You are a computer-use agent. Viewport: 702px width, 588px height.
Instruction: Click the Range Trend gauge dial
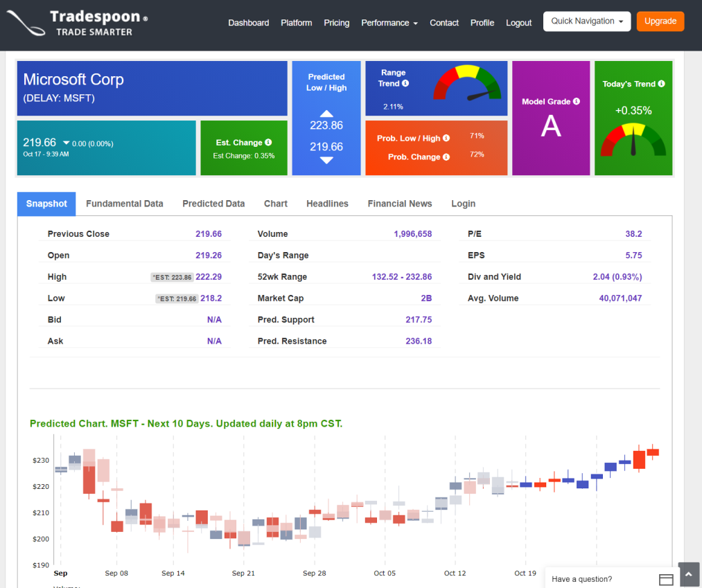coord(467,83)
